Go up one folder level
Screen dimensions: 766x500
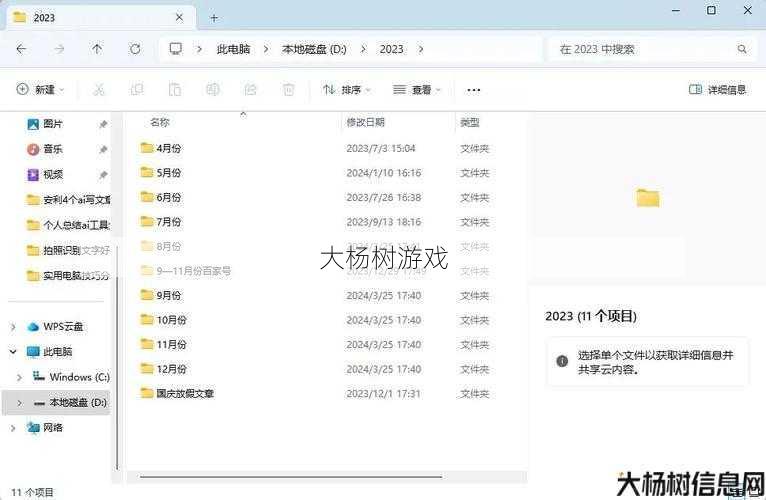(97, 49)
